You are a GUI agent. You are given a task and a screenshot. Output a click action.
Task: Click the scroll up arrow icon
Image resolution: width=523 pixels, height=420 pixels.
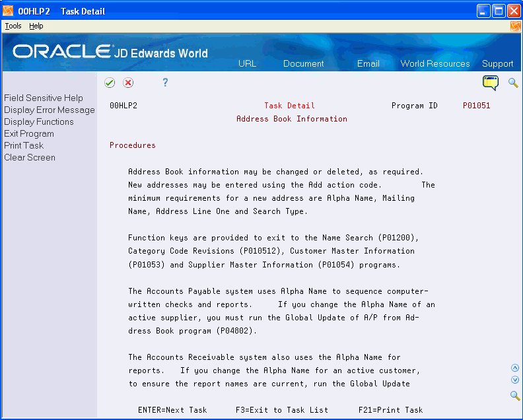point(515,368)
